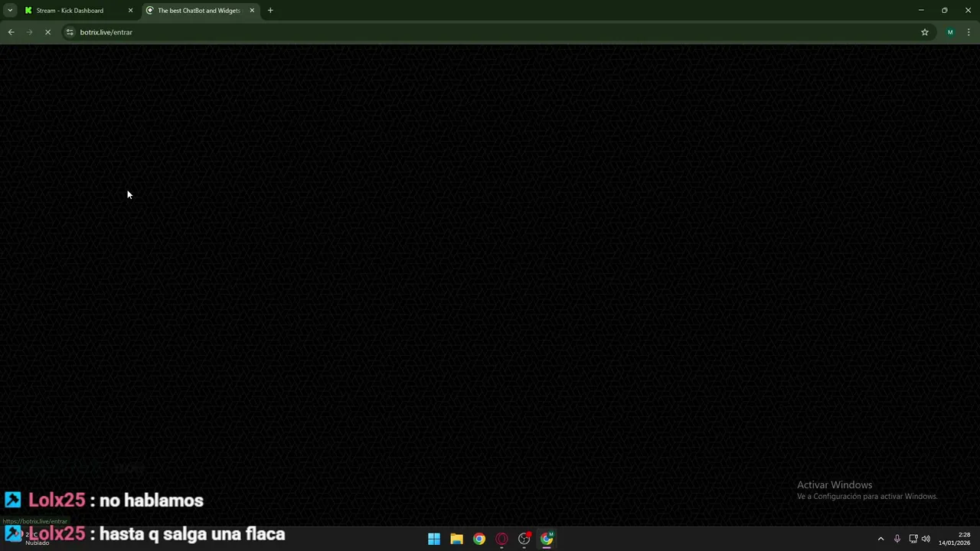The image size is (980, 551).
Task: Restore down the Chrome window
Action: click(x=945, y=11)
